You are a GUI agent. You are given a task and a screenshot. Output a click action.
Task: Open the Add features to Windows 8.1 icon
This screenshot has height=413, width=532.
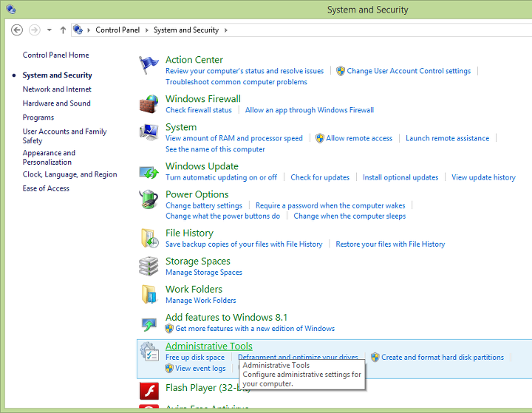coord(149,324)
